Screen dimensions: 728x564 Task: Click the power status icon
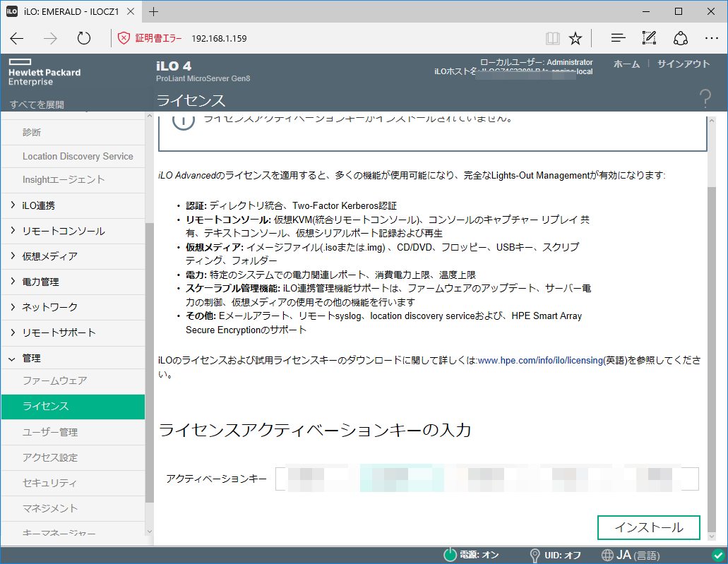[450, 555]
